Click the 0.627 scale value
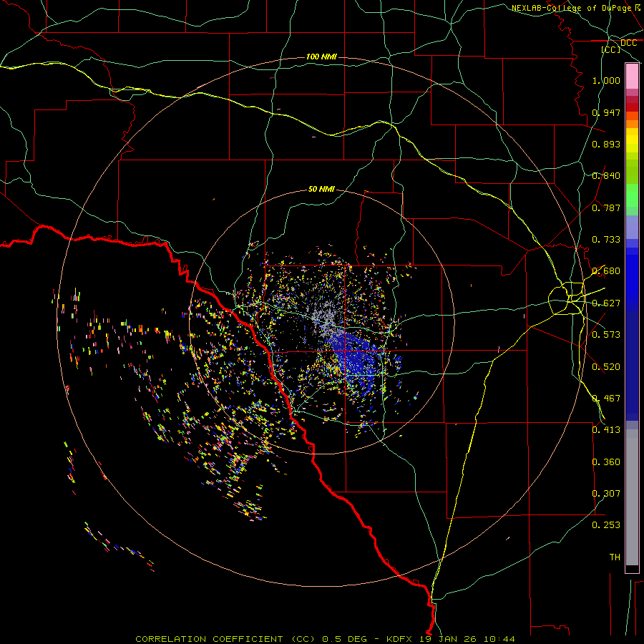 point(606,303)
